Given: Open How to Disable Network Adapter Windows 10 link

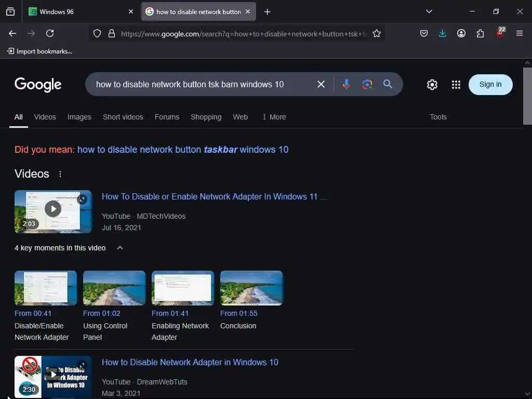Looking at the screenshot, I should click(x=190, y=362).
